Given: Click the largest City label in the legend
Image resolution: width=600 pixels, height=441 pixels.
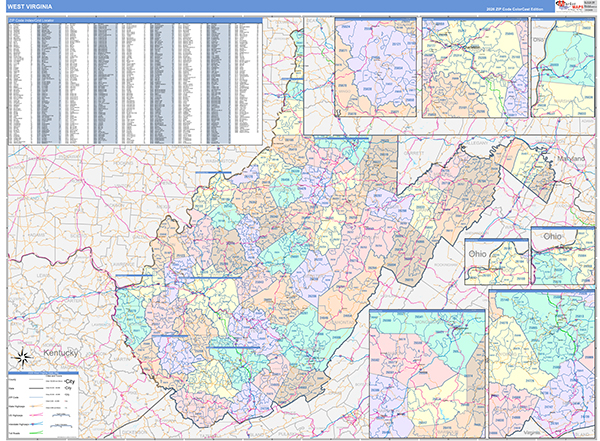Looking at the screenshot, I should (70, 381).
